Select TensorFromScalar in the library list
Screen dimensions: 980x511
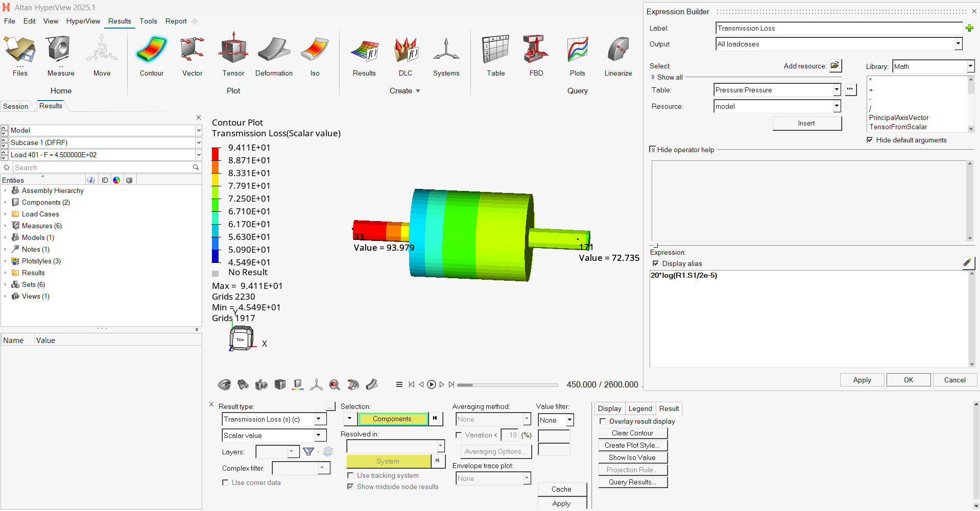coord(898,127)
